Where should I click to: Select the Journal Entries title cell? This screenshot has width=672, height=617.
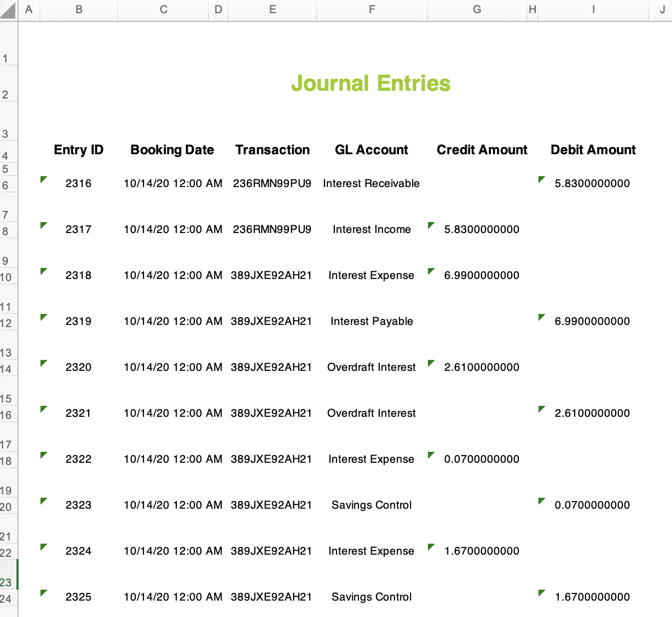tap(372, 84)
